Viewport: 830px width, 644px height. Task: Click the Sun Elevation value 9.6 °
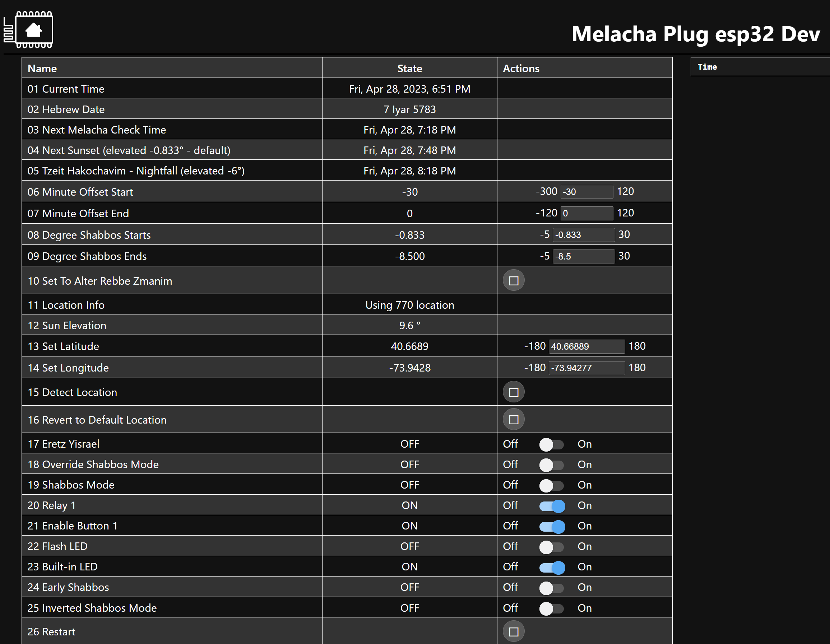coord(410,326)
